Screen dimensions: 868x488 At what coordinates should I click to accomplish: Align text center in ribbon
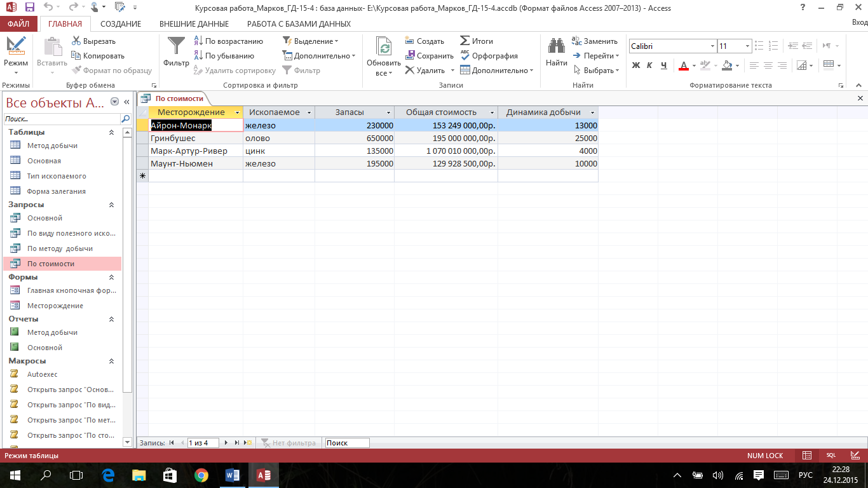point(768,65)
